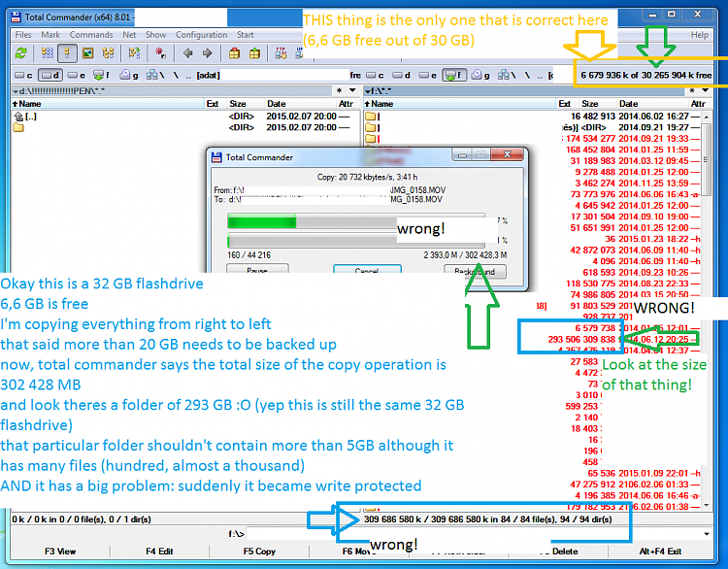This screenshot has height=569, width=728.
Task: Enable thumbnail view from the toolbar
Action: coord(87,53)
